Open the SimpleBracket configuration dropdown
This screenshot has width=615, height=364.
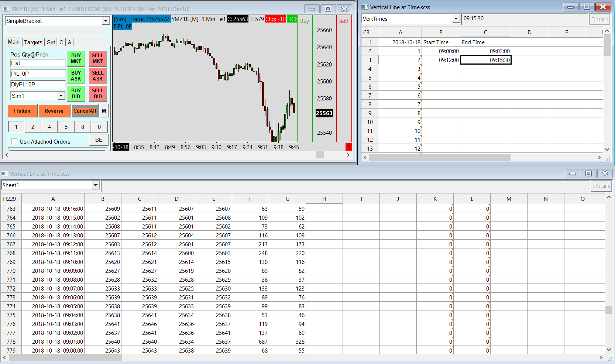(x=106, y=21)
